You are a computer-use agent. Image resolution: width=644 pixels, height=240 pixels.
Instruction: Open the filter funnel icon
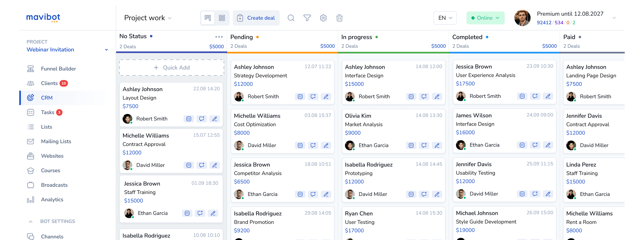coord(307,18)
